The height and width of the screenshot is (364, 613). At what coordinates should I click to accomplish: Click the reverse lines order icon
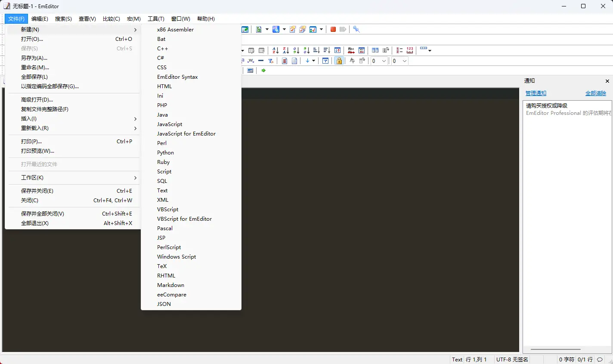point(337,50)
